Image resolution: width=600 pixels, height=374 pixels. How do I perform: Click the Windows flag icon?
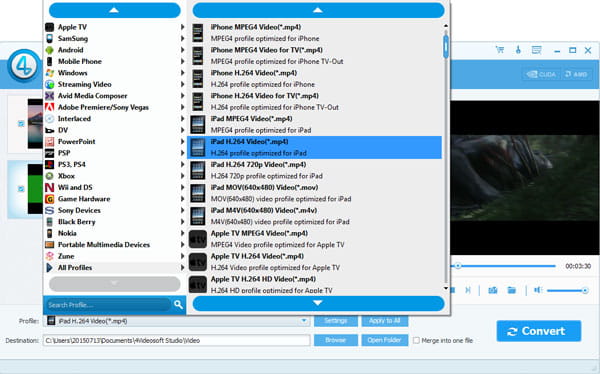(49, 73)
